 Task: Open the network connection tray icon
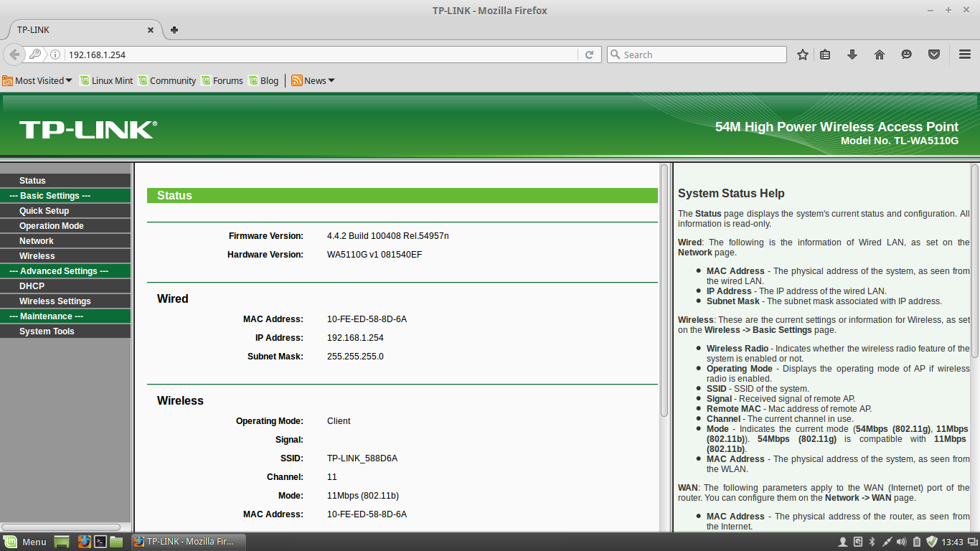pos(887,542)
